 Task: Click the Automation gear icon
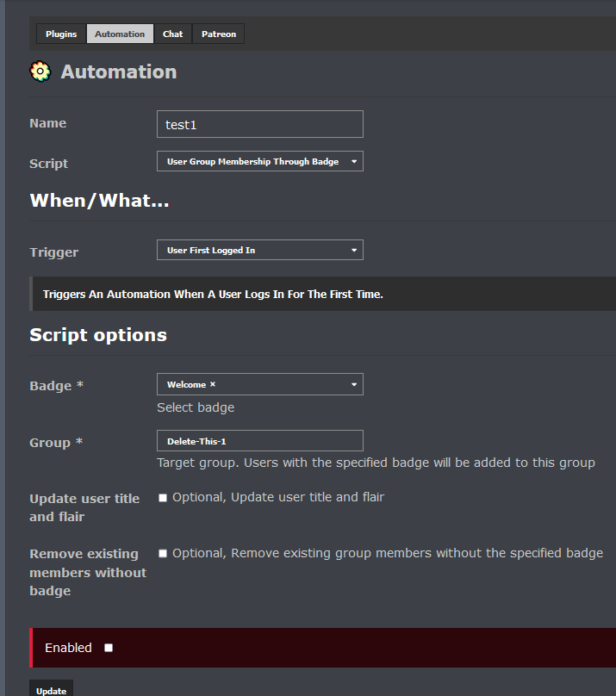click(40, 71)
